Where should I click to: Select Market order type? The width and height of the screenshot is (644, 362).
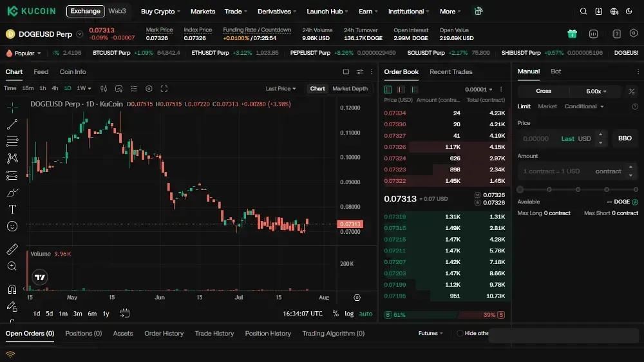[x=547, y=106]
